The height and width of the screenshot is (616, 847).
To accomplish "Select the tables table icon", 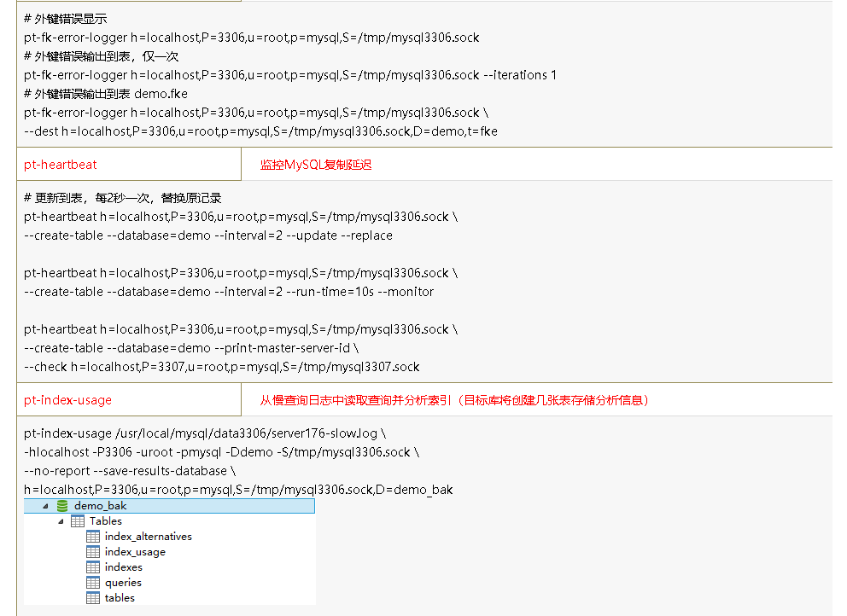I will click(x=93, y=597).
